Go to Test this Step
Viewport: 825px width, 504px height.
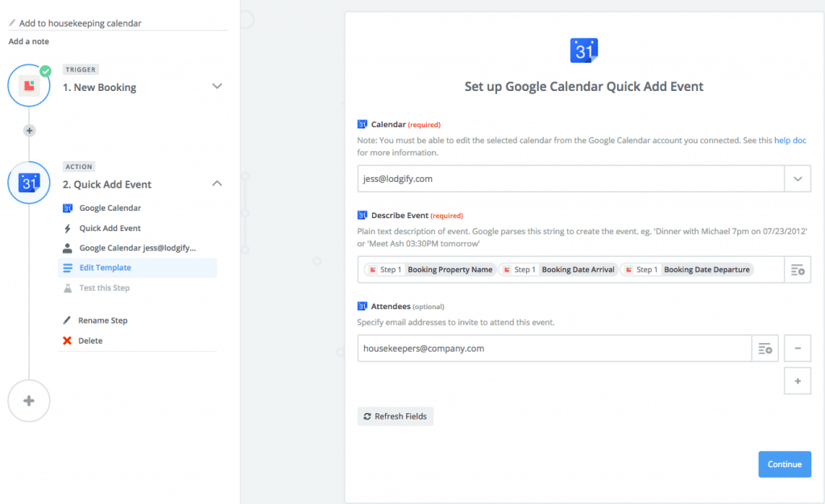click(x=104, y=288)
